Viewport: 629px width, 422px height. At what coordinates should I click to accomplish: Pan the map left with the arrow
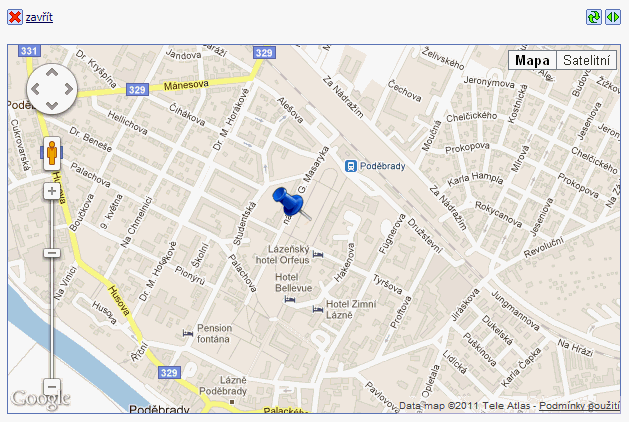click(35, 89)
